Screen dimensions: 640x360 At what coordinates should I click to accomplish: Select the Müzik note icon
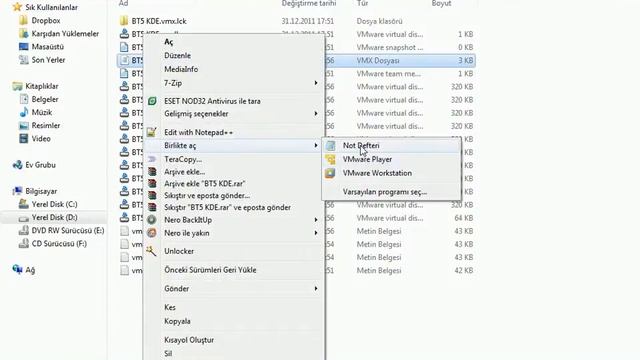[x=24, y=112]
